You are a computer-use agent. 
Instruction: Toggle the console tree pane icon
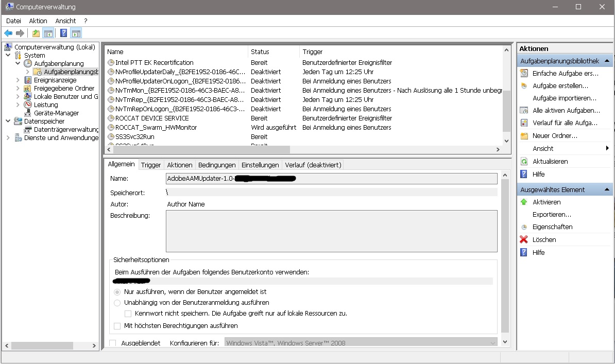click(x=48, y=33)
